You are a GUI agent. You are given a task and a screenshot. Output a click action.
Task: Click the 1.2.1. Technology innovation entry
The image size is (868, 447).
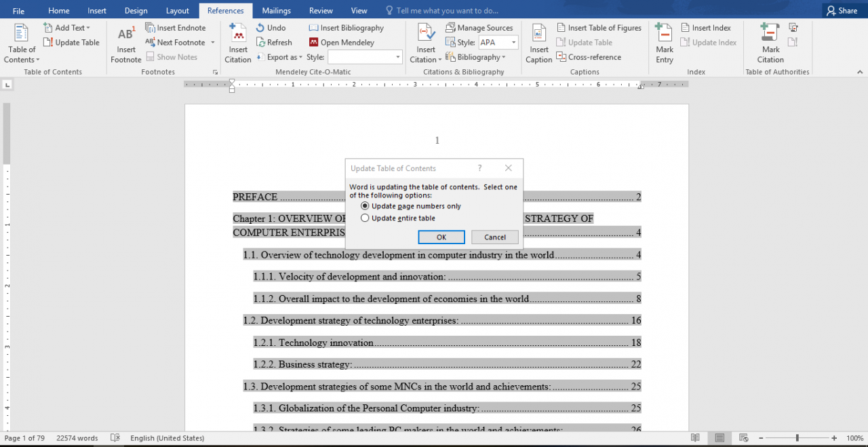pyautogui.click(x=448, y=343)
